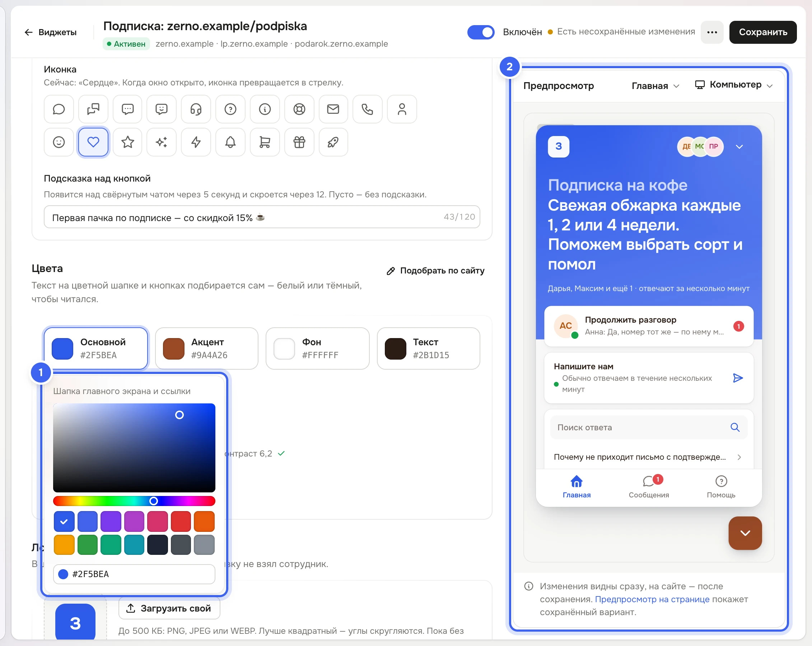The image size is (812, 646).
Task: Select the rocket icon
Action: 333,142
